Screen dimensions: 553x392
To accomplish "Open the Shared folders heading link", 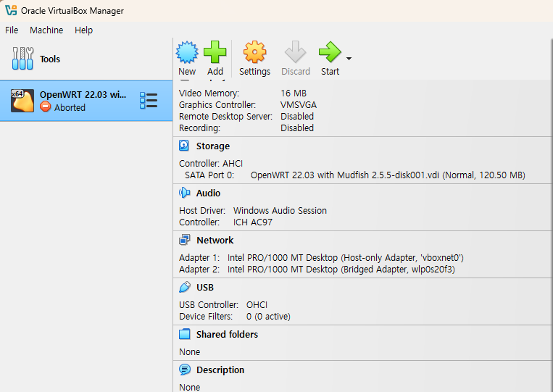I will tap(227, 334).
